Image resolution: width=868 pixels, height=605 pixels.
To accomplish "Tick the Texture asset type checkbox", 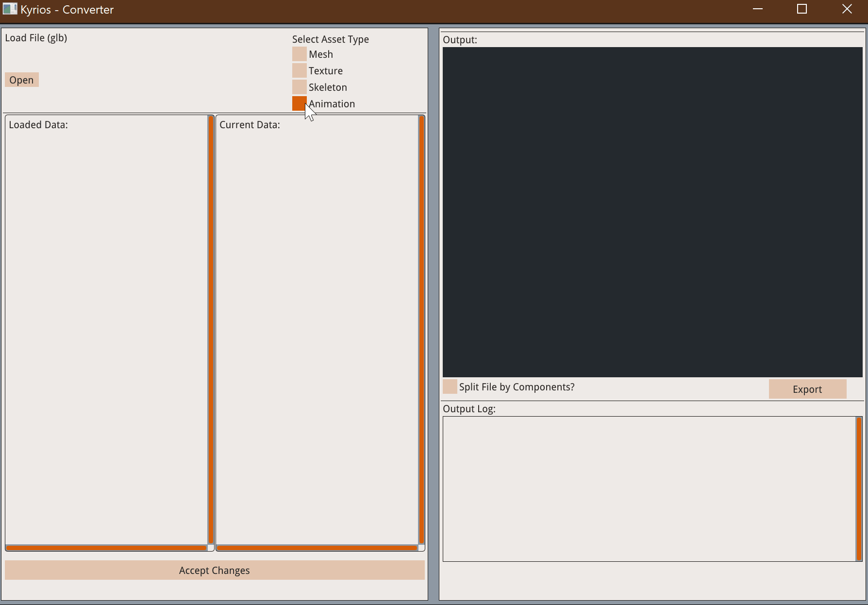I will (300, 70).
